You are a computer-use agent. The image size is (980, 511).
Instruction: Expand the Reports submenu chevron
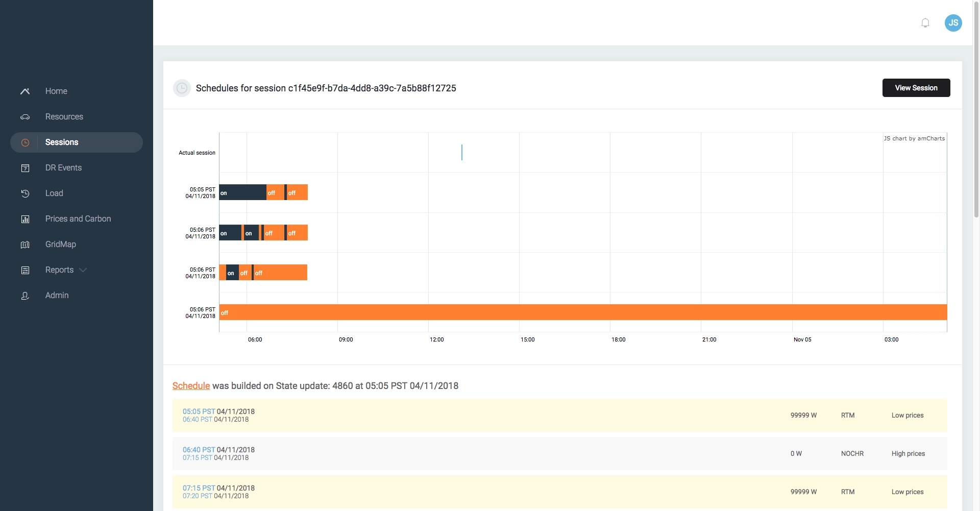[x=83, y=270]
